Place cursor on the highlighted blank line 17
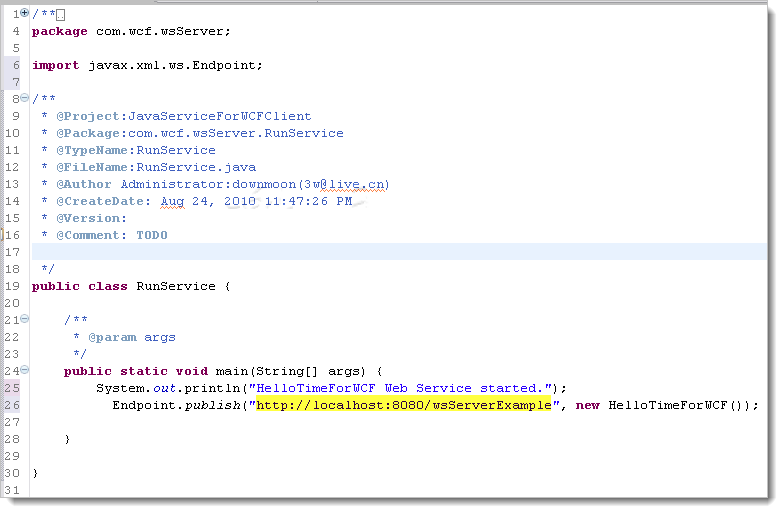Viewport: 783px width, 513px height. point(399,252)
